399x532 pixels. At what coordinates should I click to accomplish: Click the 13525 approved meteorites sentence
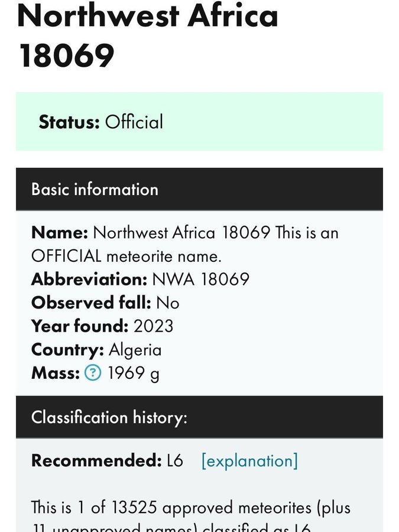click(x=191, y=508)
